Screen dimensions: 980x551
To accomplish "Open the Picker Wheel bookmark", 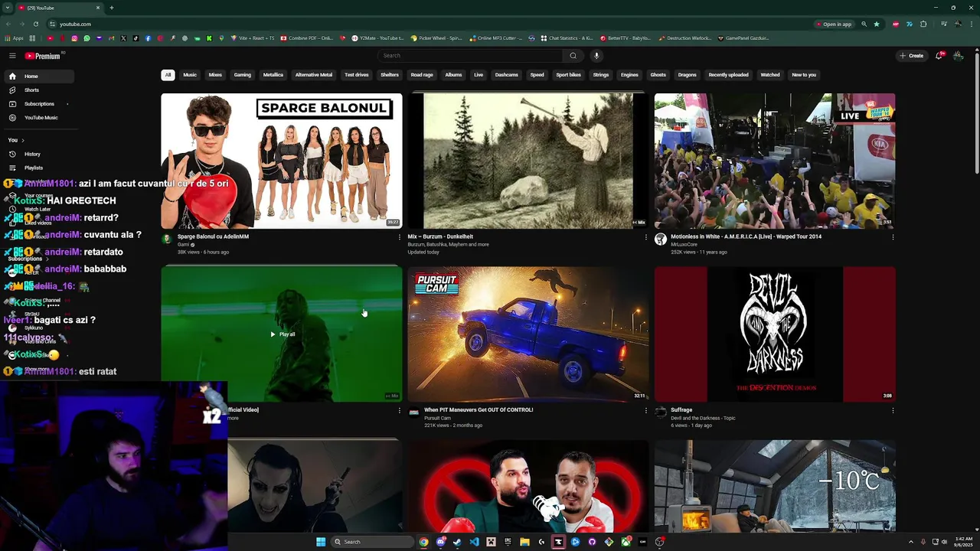I will [x=436, y=37].
